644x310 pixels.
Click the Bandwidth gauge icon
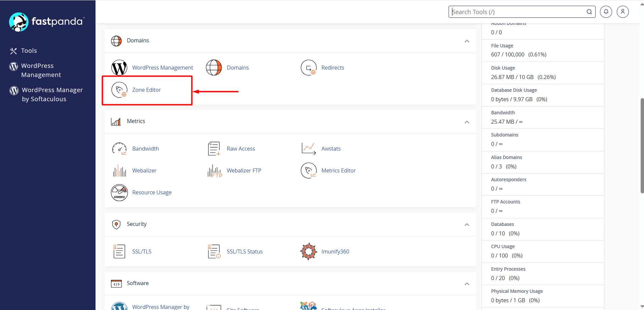pos(119,149)
